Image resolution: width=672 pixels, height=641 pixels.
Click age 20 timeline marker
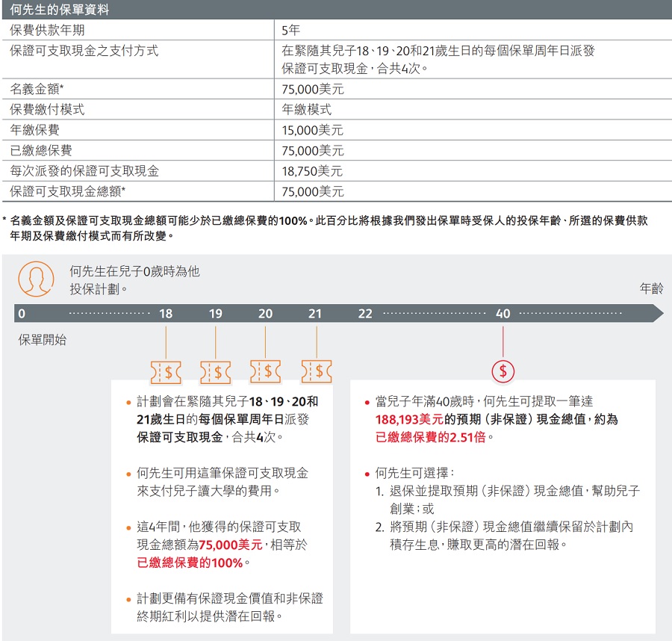(265, 314)
